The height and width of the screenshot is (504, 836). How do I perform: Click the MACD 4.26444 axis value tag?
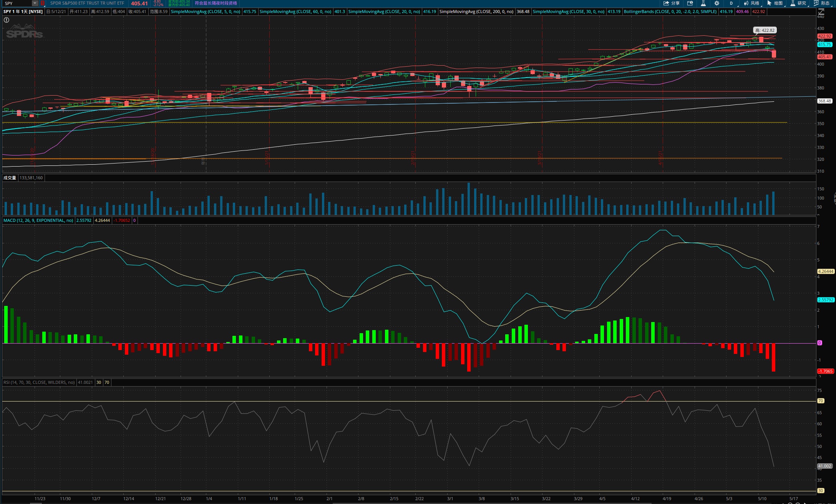pos(826,271)
